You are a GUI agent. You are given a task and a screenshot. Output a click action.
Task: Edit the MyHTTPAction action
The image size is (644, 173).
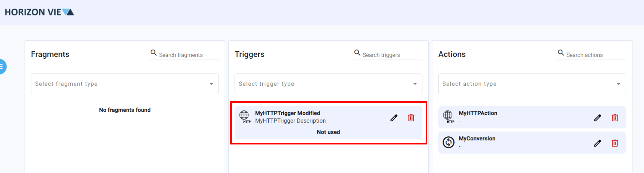pyautogui.click(x=597, y=117)
